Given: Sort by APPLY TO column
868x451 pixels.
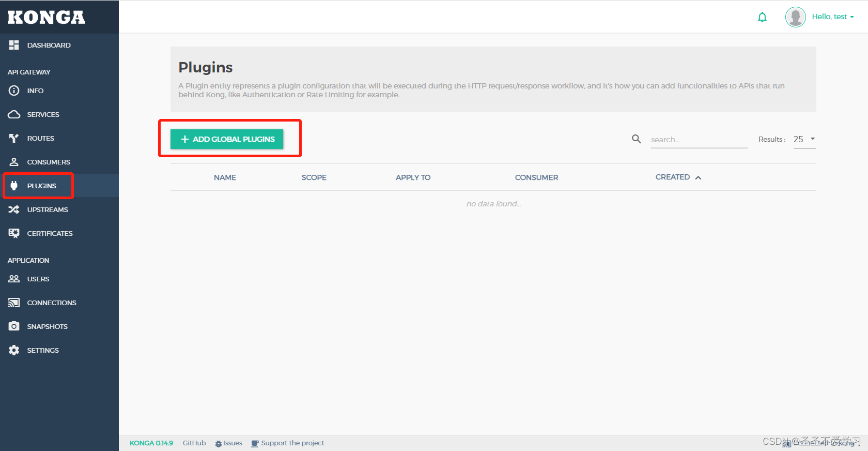Looking at the screenshot, I should click(413, 177).
